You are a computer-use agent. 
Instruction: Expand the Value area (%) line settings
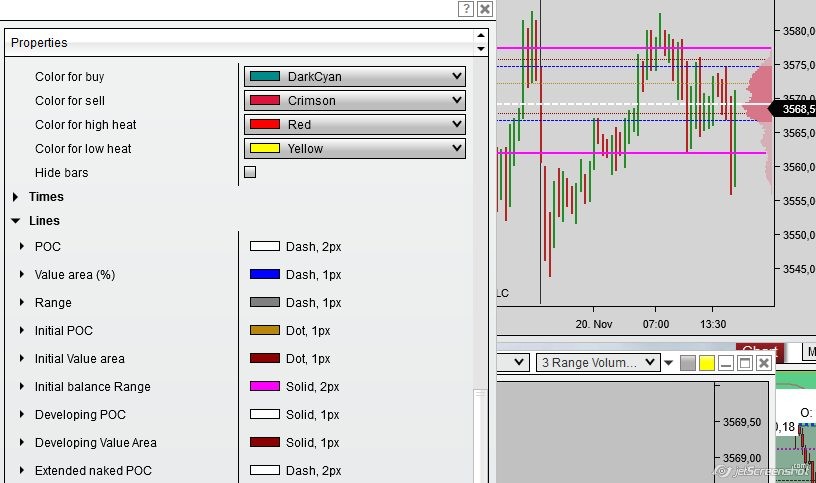click(x=21, y=274)
